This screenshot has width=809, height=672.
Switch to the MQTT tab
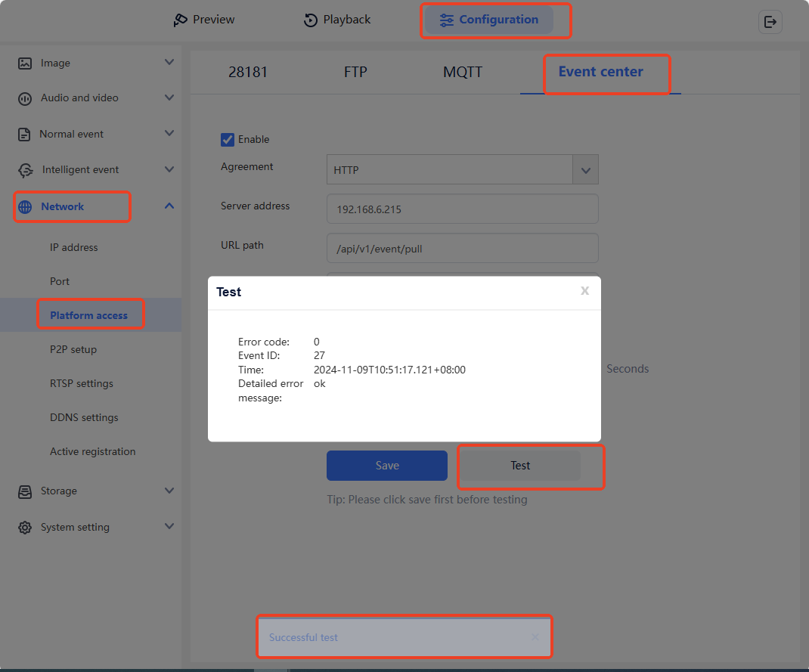(462, 73)
